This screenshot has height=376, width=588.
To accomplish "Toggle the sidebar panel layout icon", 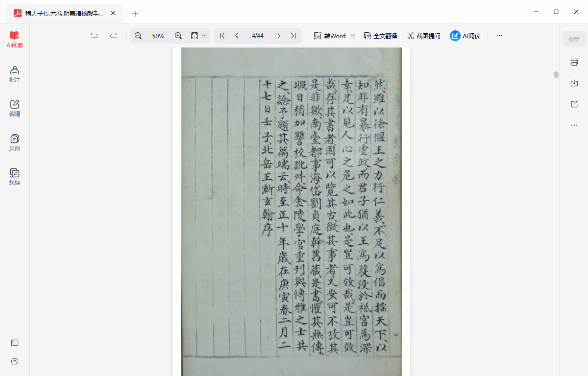I will tap(15, 343).
